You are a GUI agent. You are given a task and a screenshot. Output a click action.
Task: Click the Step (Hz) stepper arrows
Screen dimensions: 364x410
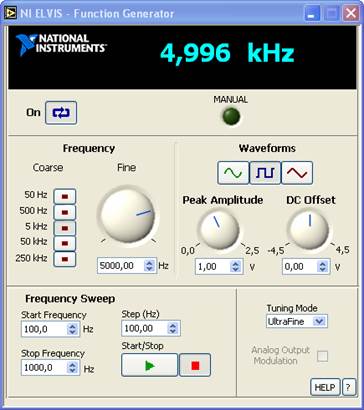(173, 329)
